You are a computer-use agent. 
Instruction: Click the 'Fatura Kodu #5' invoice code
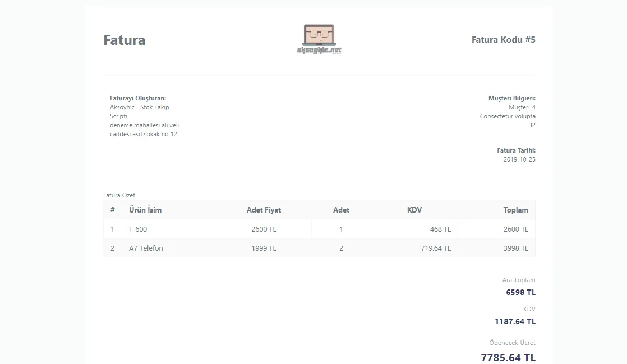point(504,40)
